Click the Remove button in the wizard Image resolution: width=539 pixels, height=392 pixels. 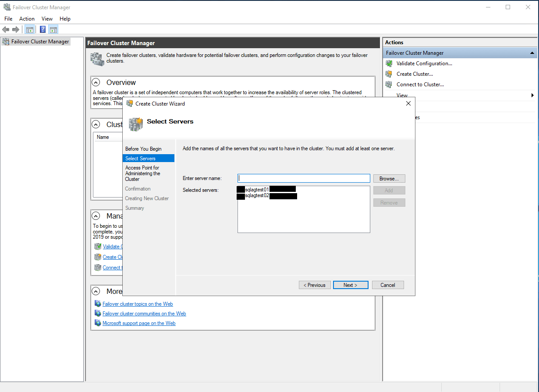coord(389,203)
